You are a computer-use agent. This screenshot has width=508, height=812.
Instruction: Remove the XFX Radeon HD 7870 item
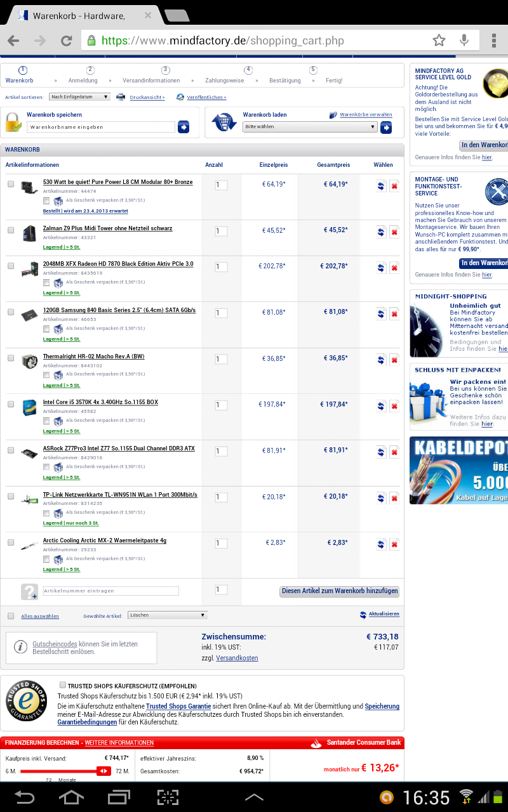pos(394,268)
